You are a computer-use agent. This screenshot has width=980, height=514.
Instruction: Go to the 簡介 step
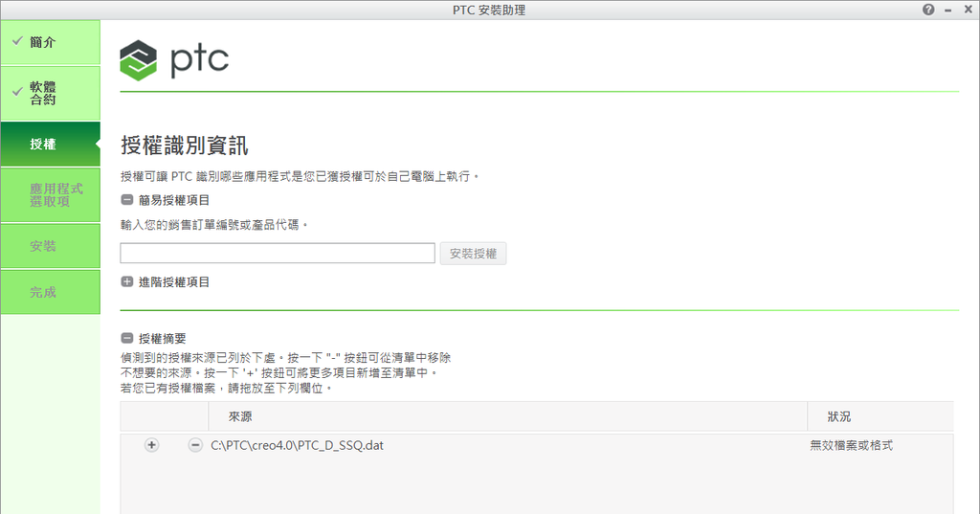coord(50,42)
